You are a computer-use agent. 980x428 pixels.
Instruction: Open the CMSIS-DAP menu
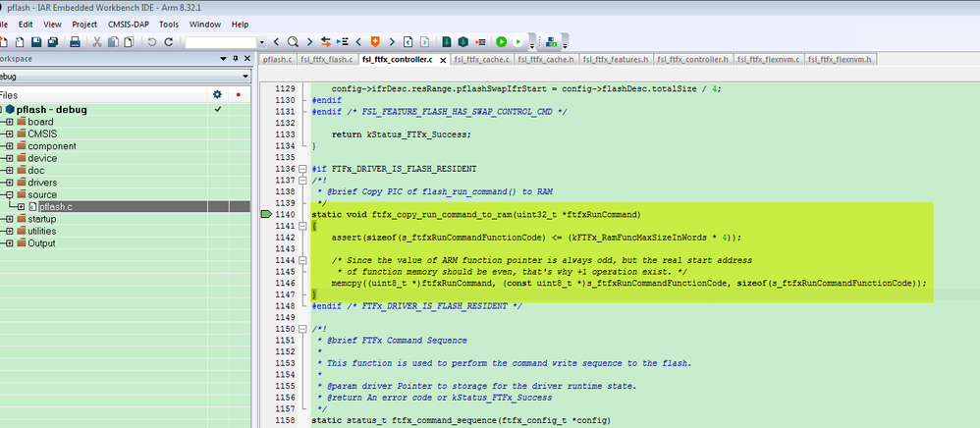(x=130, y=25)
